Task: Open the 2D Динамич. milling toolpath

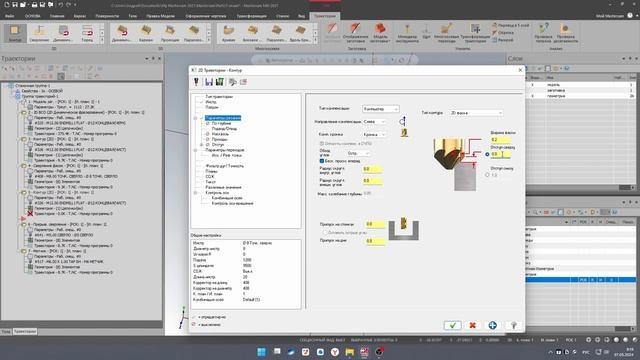Action: 63,33
